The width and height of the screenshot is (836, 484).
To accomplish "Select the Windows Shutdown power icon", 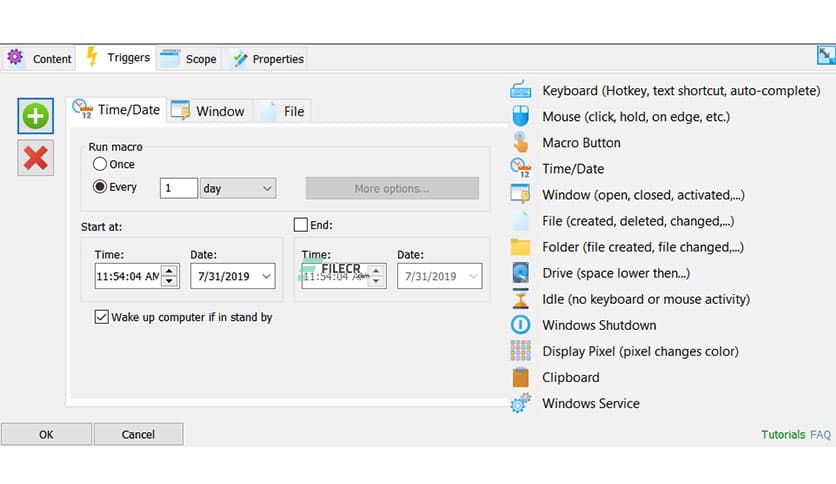I will pos(520,325).
